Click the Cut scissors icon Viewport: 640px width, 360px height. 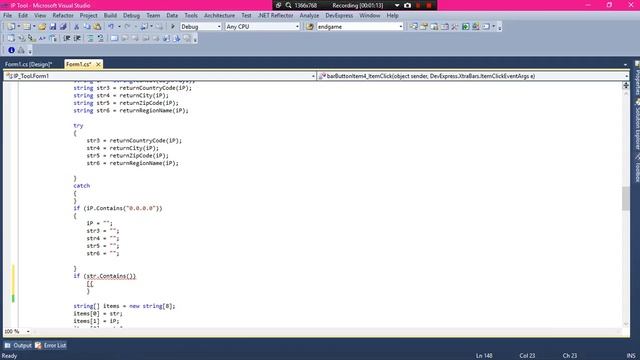(x=76, y=27)
